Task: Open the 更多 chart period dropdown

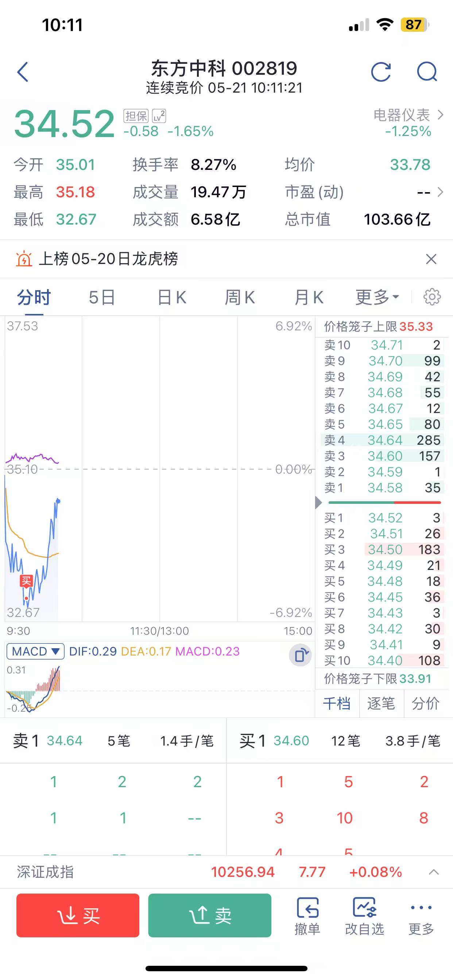Action: click(x=377, y=297)
